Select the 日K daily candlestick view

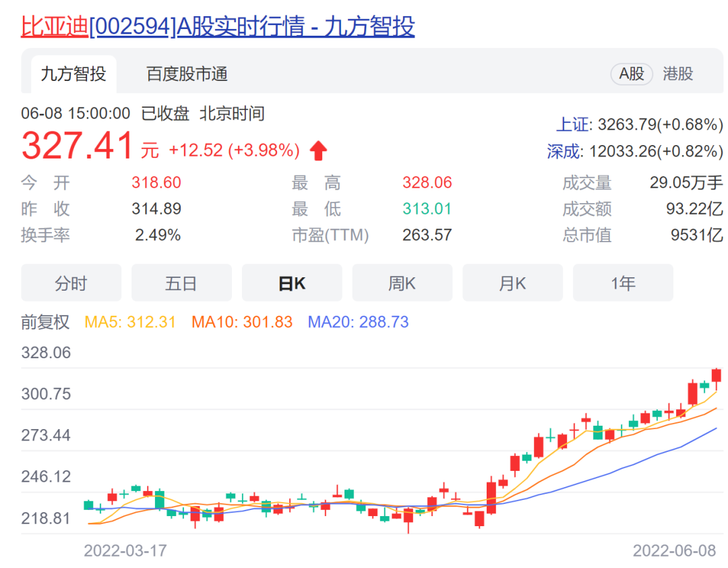[x=292, y=283]
